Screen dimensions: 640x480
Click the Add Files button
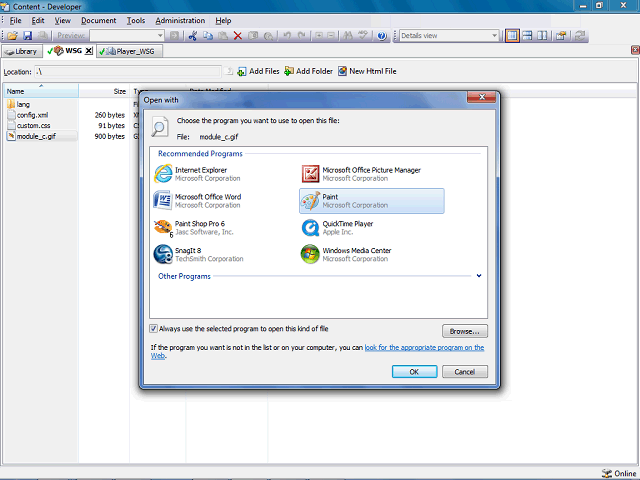click(258, 71)
